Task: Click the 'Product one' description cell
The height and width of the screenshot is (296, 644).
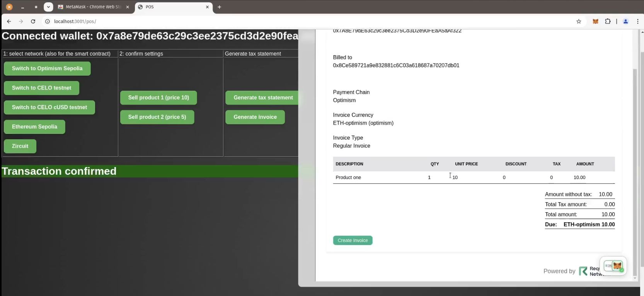Action: click(x=348, y=178)
